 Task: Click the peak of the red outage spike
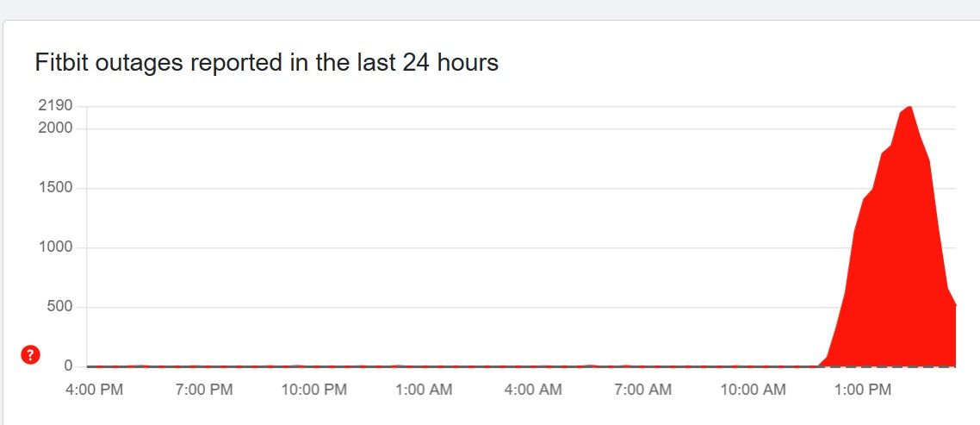pyautogui.click(x=910, y=107)
